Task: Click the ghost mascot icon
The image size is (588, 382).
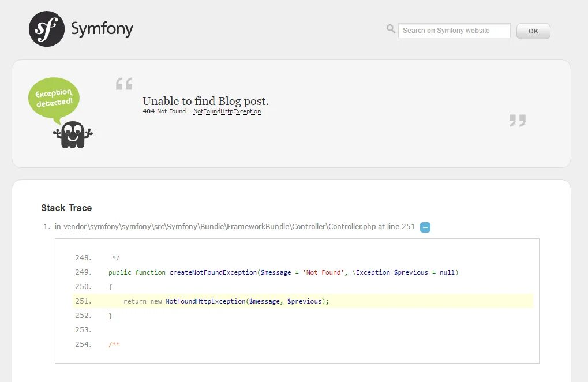Action: click(73, 134)
